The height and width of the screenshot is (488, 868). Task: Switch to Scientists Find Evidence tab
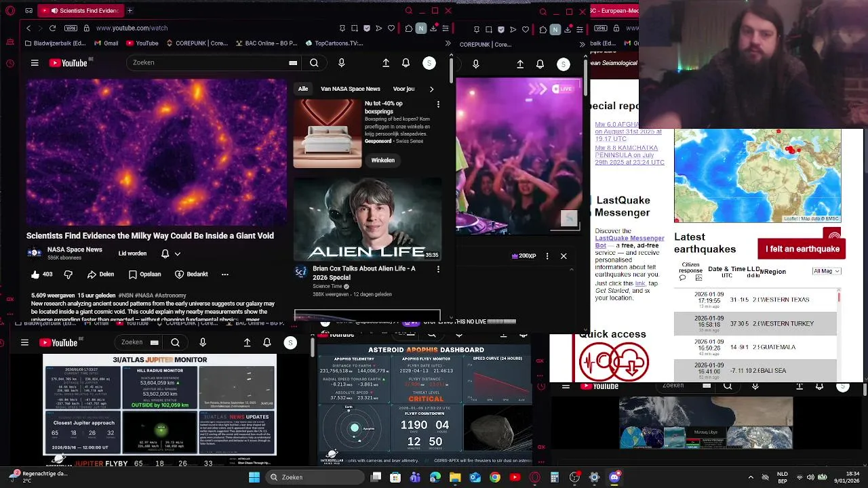(79, 11)
